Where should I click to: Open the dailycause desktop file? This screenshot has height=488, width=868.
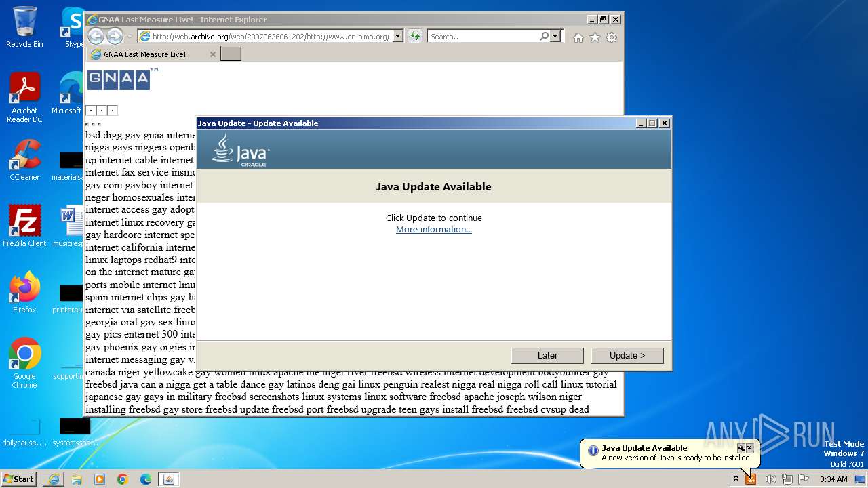click(x=24, y=432)
